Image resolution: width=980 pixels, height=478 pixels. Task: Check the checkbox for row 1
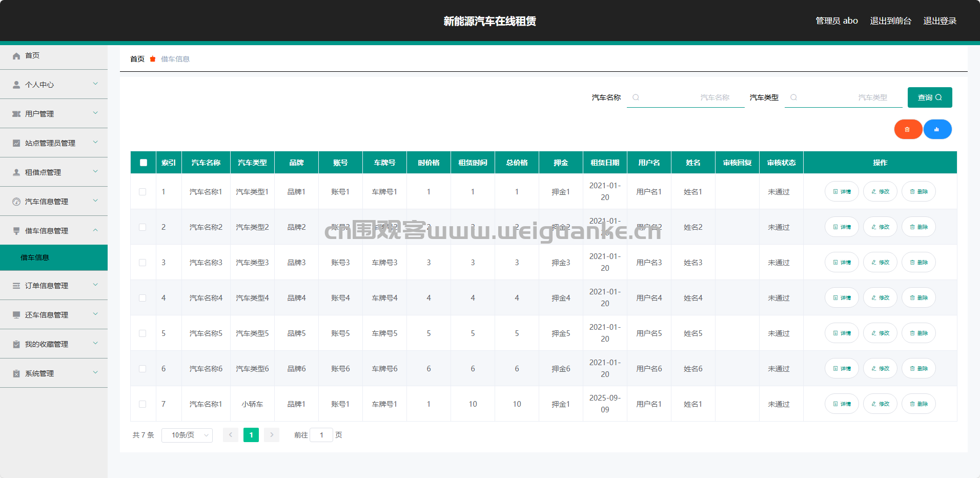pos(142,192)
